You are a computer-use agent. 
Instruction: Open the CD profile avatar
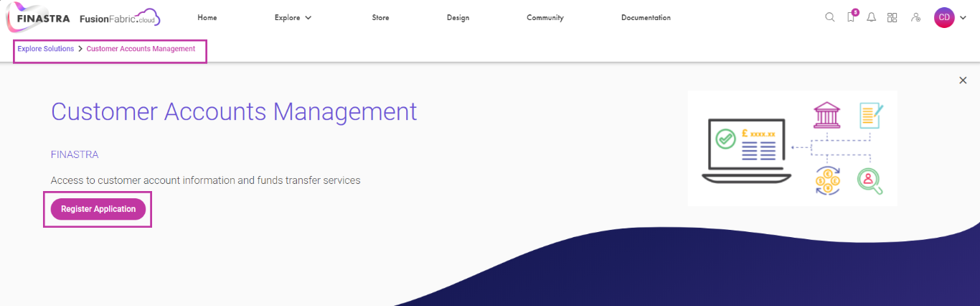point(944,17)
